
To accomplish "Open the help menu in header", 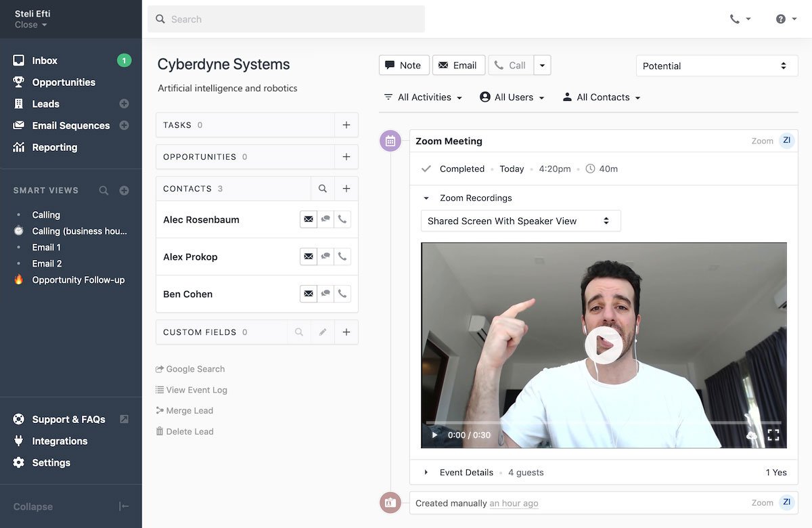I will 786,19.
